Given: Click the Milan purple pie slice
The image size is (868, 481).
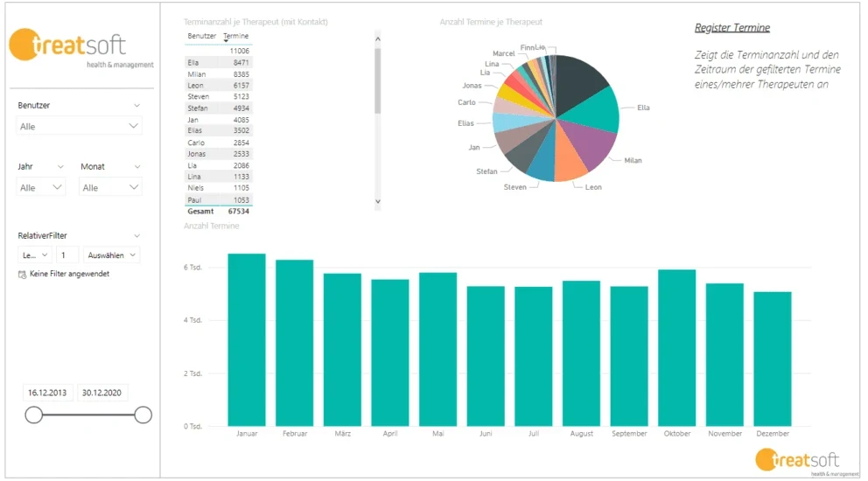Looking at the screenshot, I should [590, 143].
